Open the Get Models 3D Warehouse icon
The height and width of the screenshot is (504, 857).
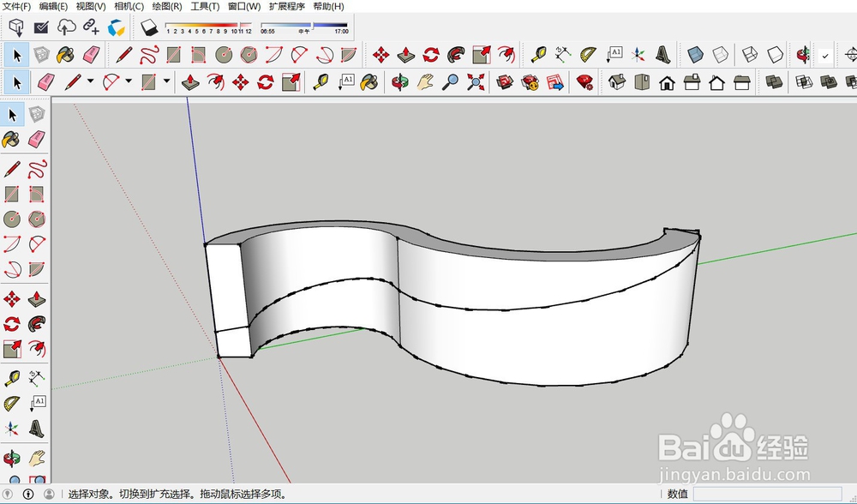(x=16, y=27)
